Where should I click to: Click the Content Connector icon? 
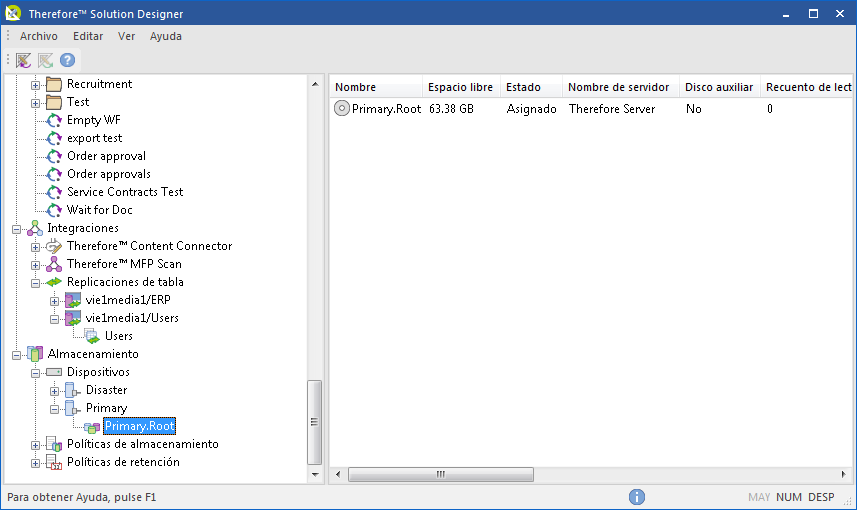54,246
